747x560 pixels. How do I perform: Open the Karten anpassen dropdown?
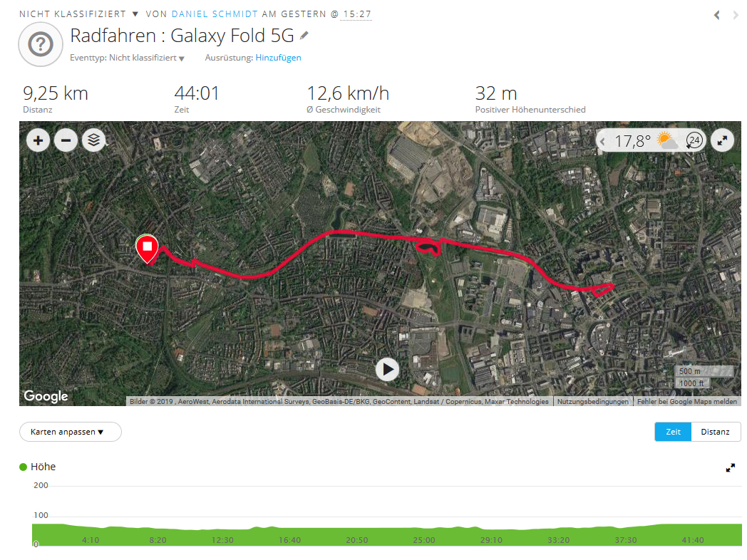click(71, 432)
